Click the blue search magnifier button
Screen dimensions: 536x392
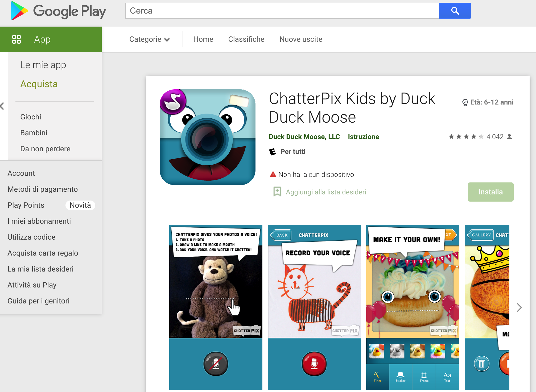[x=455, y=11]
